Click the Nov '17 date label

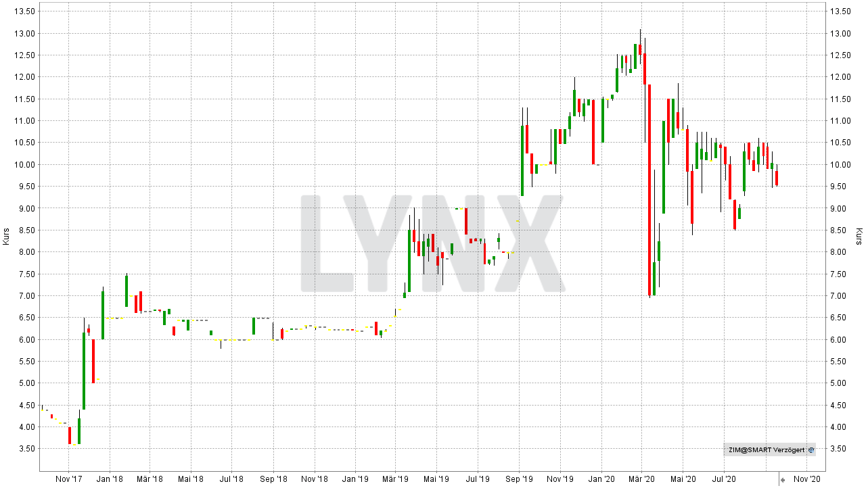(x=68, y=479)
